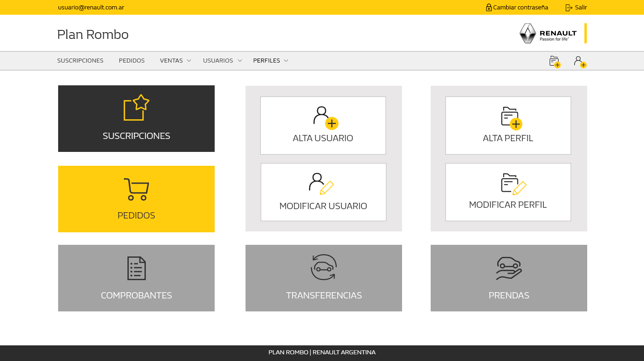Click Salir to log out

pyautogui.click(x=576, y=7)
